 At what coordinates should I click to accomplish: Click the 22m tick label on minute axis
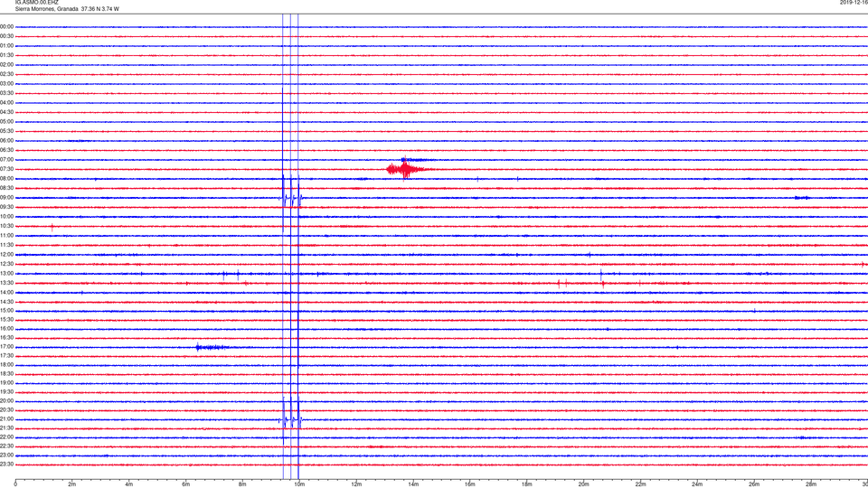click(640, 484)
